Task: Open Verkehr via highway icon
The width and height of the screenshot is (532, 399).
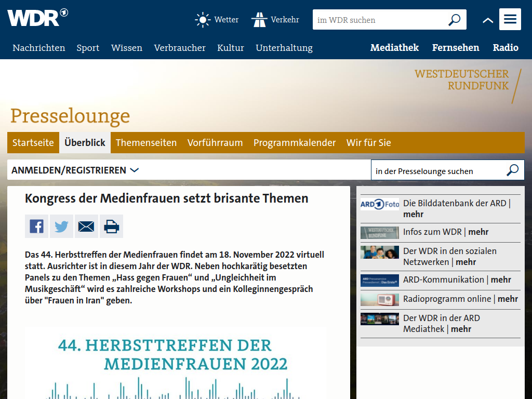Action: pyautogui.click(x=259, y=20)
